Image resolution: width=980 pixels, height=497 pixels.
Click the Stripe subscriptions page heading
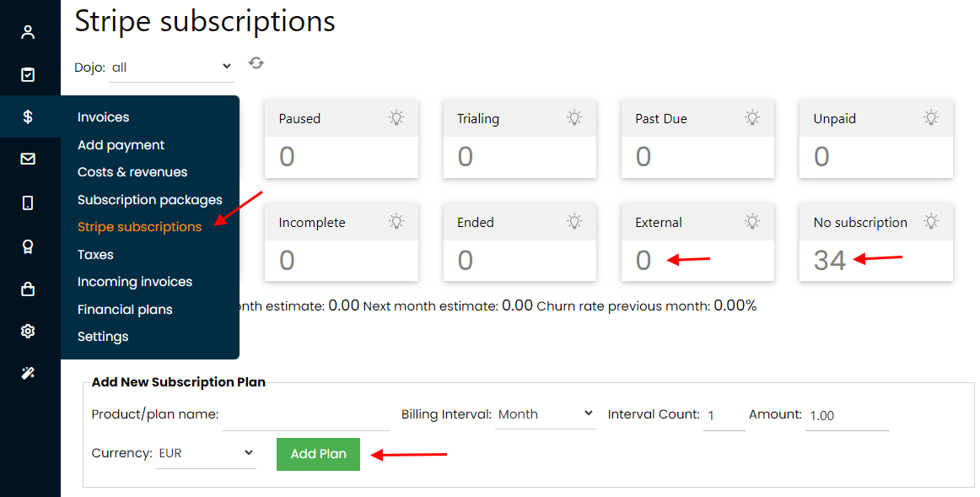[x=205, y=21]
